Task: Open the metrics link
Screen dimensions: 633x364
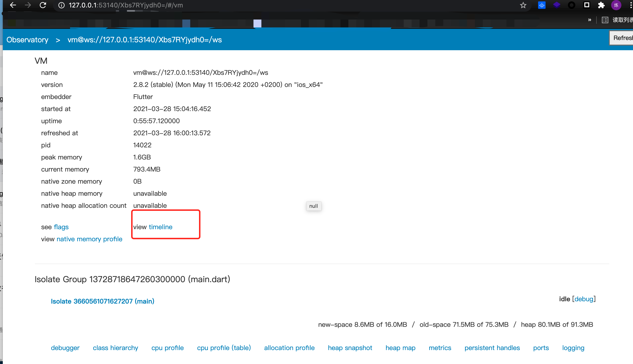Action: coord(440,348)
